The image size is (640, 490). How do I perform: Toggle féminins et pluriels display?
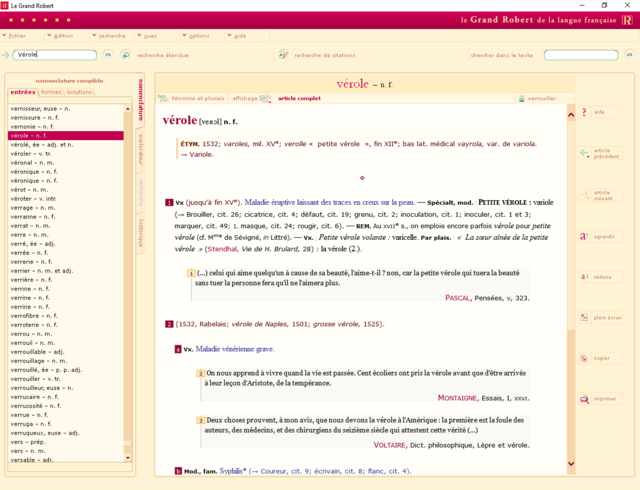pyautogui.click(x=191, y=98)
